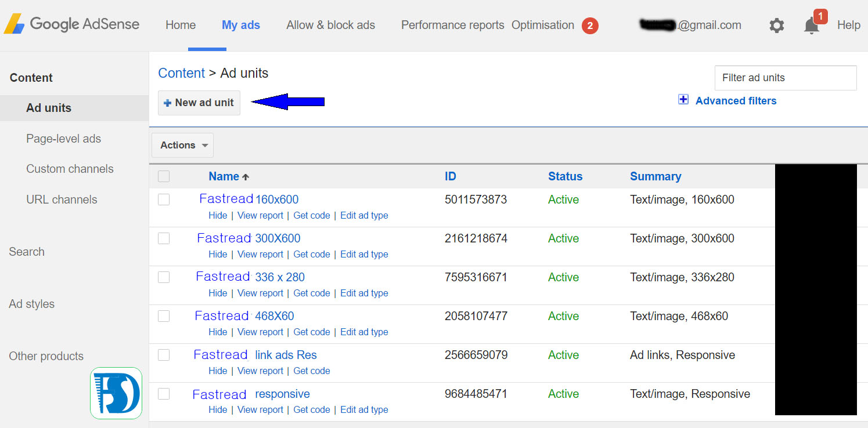Tick the checkbox for Fastread 300X600
The height and width of the screenshot is (428, 868).
pyautogui.click(x=164, y=238)
